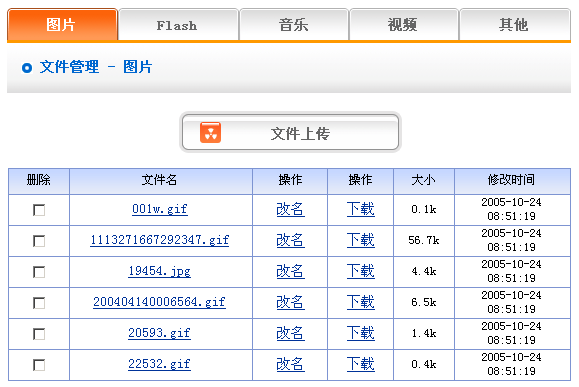Click the 修改时间 column header
The width and height of the screenshot is (579, 387).
click(x=512, y=181)
